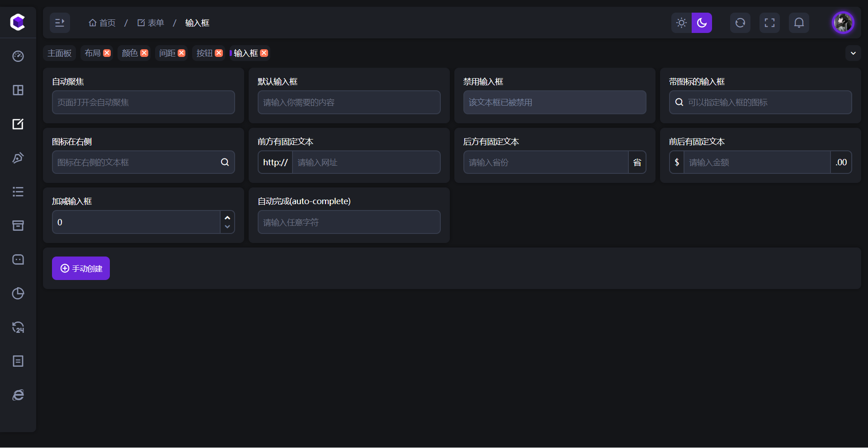The height and width of the screenshot is (448, 868).
Task: Click the 前后有固定文本 card title
Action: [697, 142]
